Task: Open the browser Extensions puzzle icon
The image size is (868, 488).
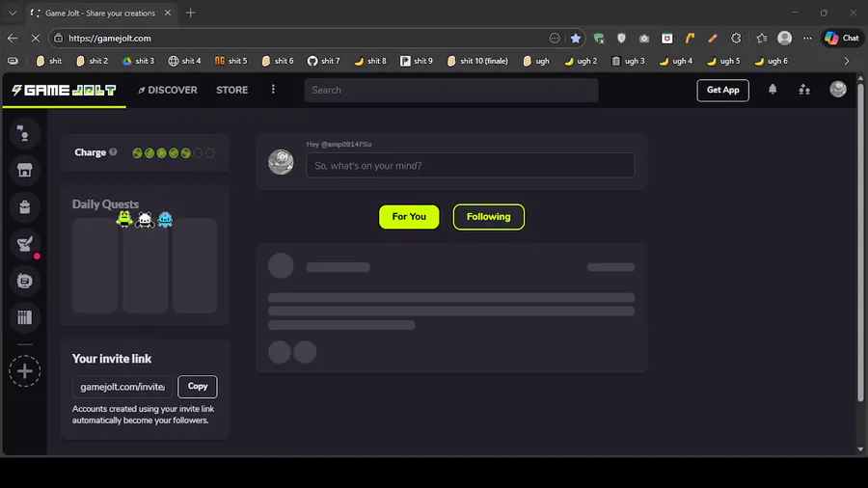Action: (x=736, y=39)
